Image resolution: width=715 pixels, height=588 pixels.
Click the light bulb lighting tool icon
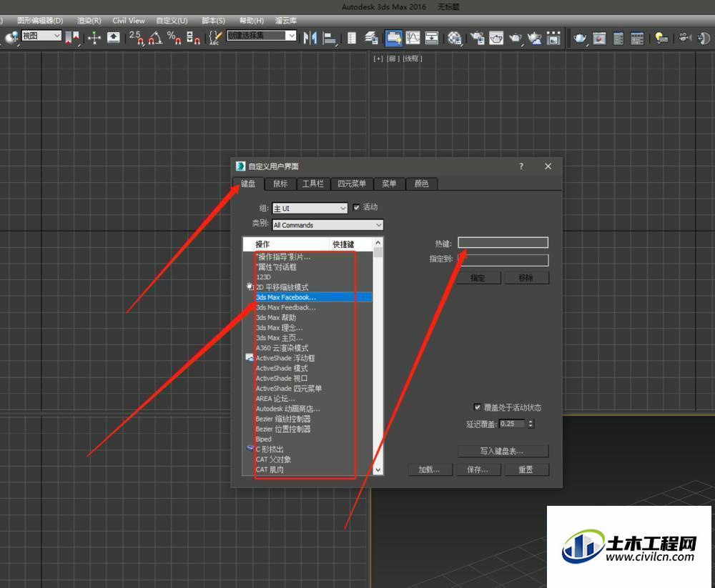point(661,38)
